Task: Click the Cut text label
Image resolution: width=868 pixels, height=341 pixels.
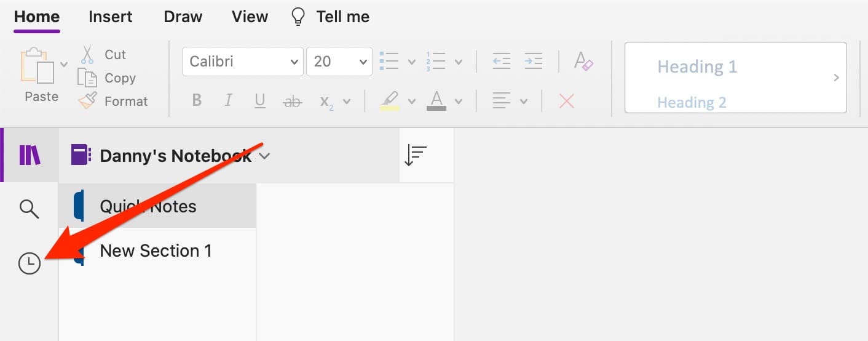Action: (115, 55)
